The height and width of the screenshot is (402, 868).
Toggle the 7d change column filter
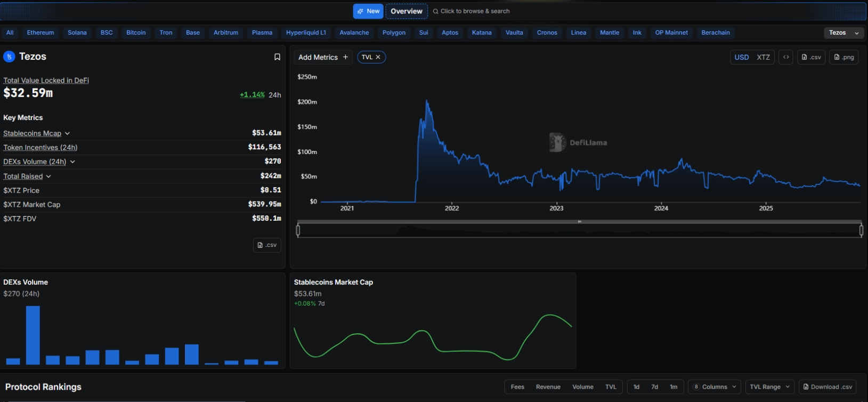tap(654, 387)
